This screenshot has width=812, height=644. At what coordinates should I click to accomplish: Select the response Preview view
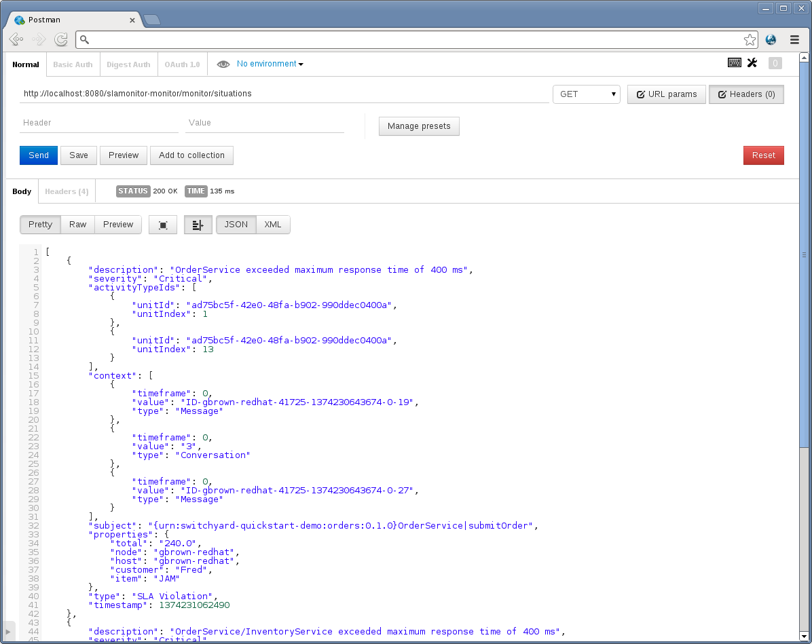pyautogui.click(x=118, y=225)
